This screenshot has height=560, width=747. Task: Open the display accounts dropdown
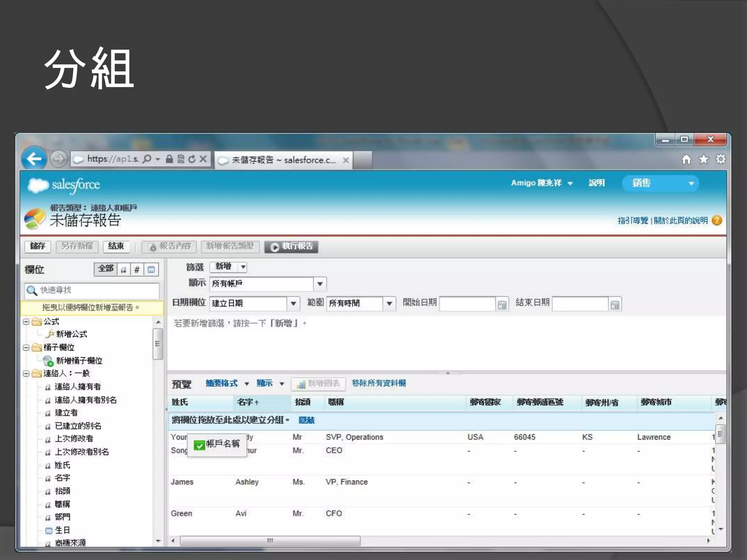pos(320,284)
